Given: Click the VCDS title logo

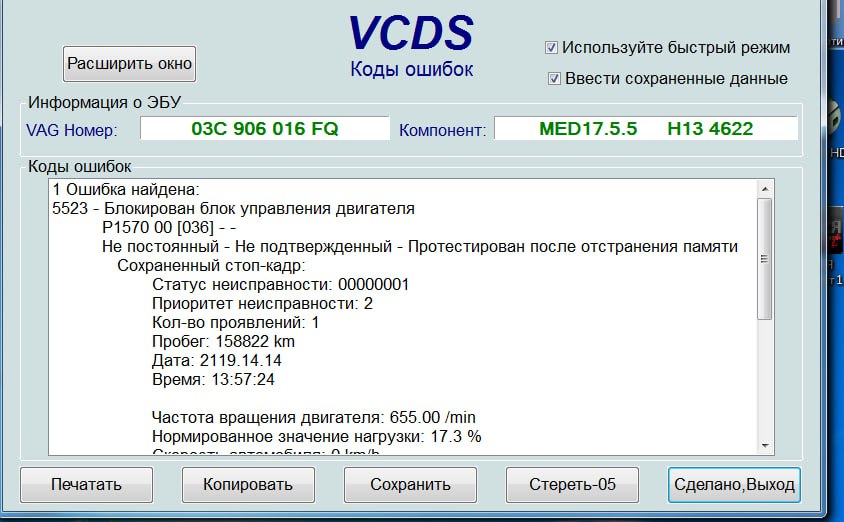Looking at the screenshot, I should click(411, 33).
